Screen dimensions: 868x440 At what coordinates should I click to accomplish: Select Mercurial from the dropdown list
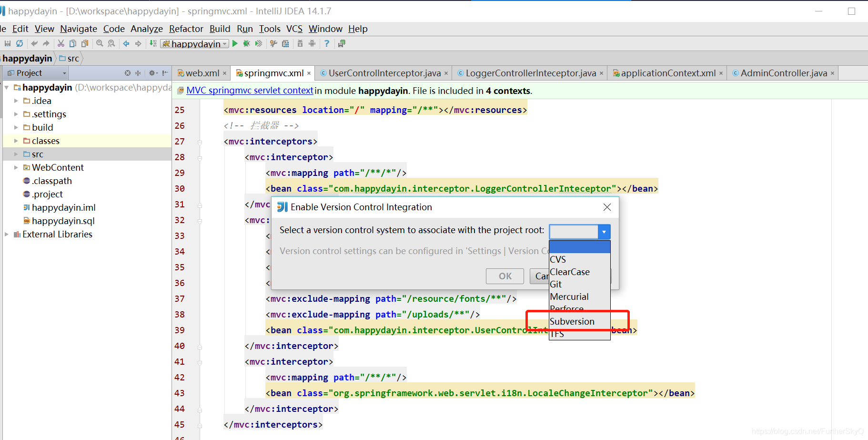click(x=580, y=297)
